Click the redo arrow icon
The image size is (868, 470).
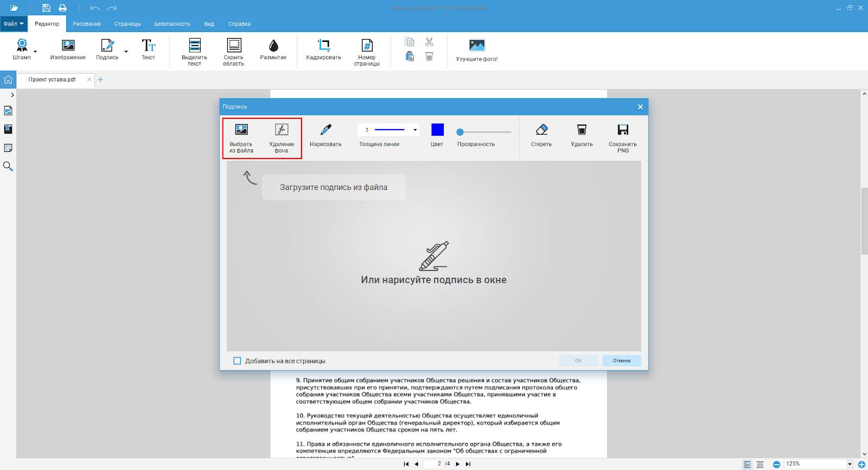(111, 8)
